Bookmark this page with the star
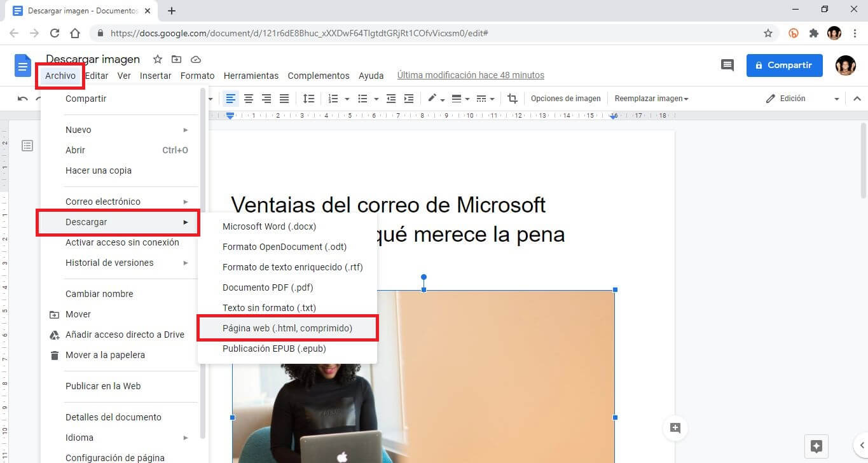The width and height of the screenshot is (868, 463). click(x=768, y=33)
